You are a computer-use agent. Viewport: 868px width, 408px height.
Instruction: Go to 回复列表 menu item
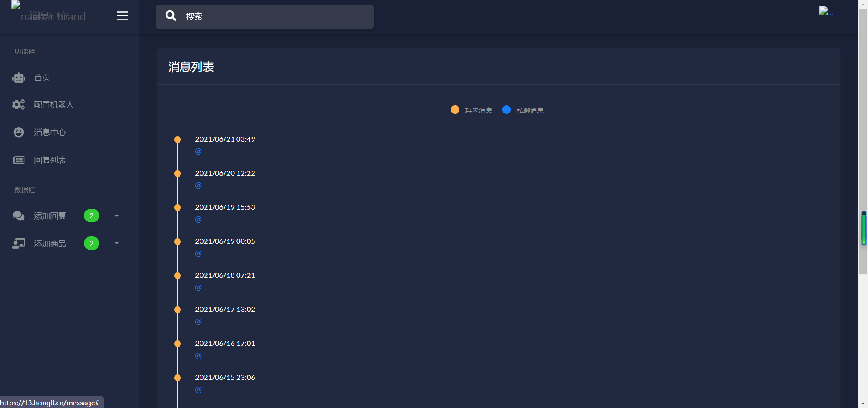50,160
